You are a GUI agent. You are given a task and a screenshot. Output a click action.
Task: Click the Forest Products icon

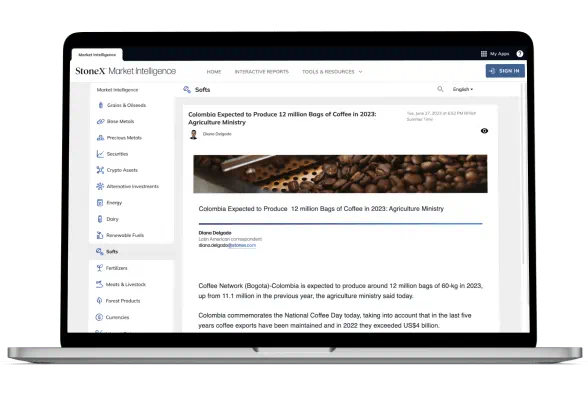(99, 301)
